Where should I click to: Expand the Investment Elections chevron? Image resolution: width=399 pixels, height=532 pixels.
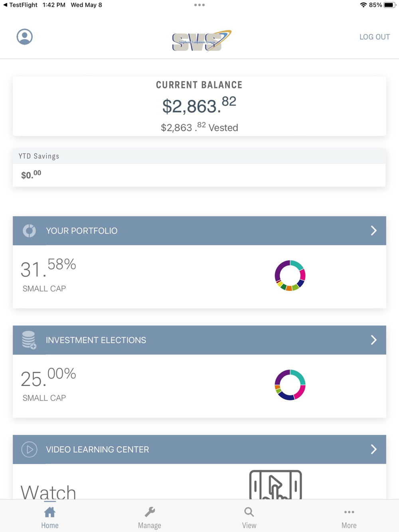pyautogui.click(x=373, y=340)
